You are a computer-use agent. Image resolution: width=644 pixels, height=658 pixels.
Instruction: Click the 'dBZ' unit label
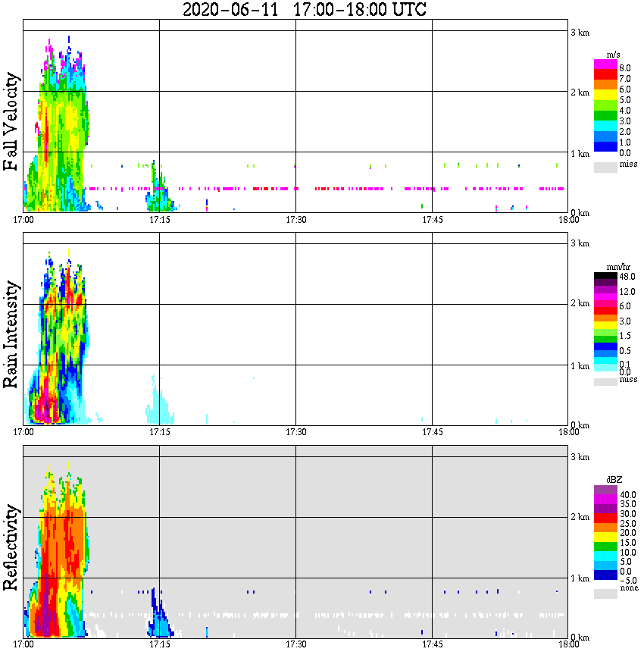(614, 480)
